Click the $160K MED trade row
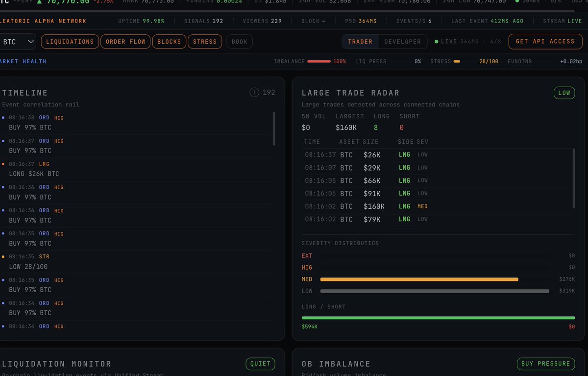Image resolution: width=588 pixels, height=376 pixels. coord(438,206)
